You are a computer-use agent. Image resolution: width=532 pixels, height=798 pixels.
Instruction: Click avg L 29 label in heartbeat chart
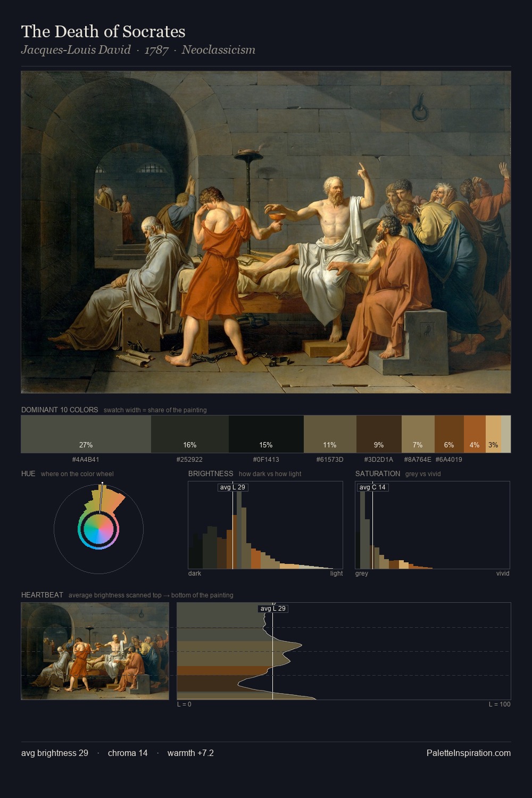273,609
